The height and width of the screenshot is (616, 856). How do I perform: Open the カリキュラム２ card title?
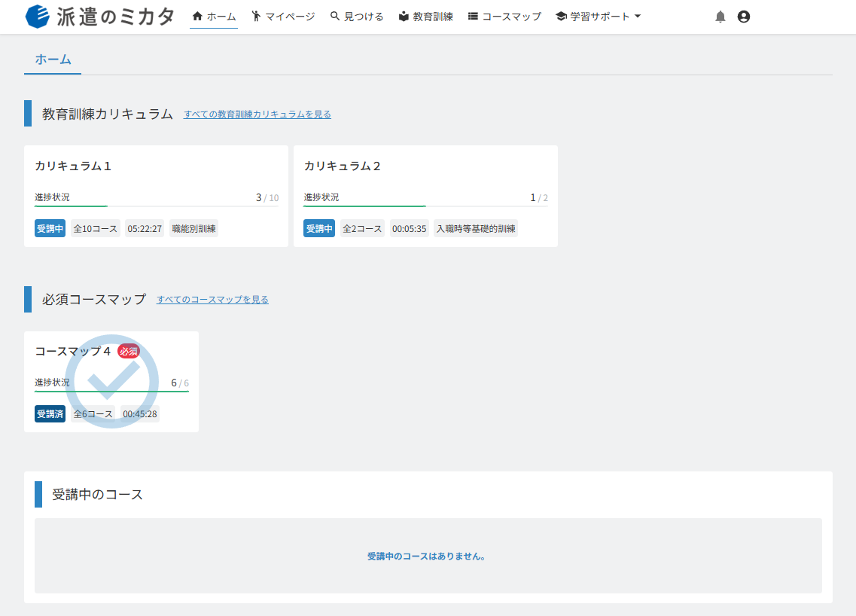pos(343,166)
